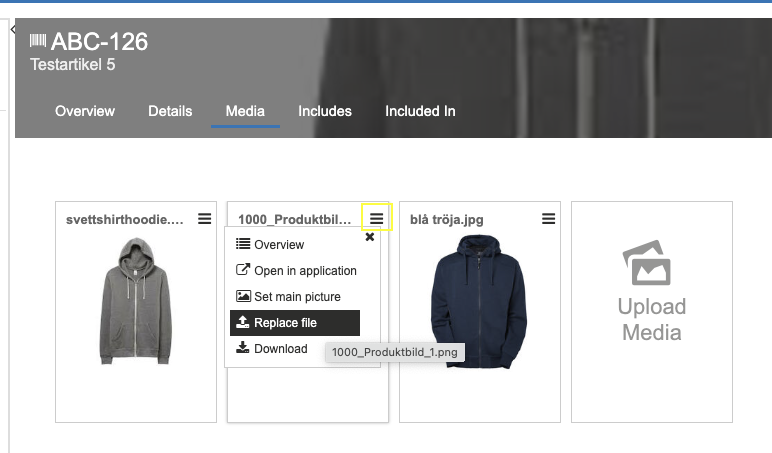Close the media context menu
Image resolution: width=772 pixels, height=453 pixels.
pos(370,237)
